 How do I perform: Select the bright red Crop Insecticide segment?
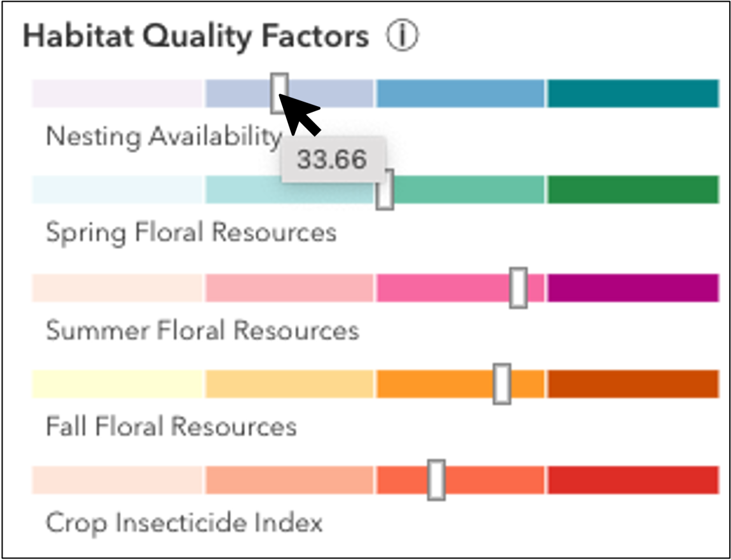point(633,480)
